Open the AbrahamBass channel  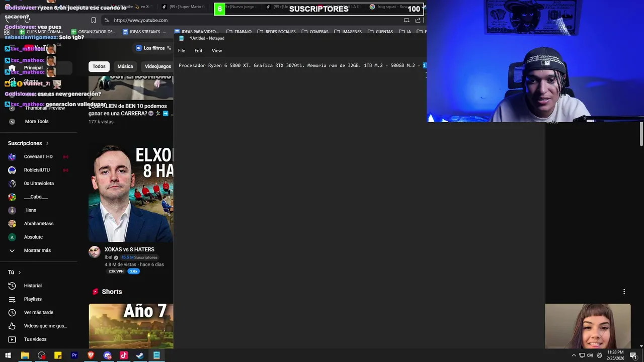point(38,224)
